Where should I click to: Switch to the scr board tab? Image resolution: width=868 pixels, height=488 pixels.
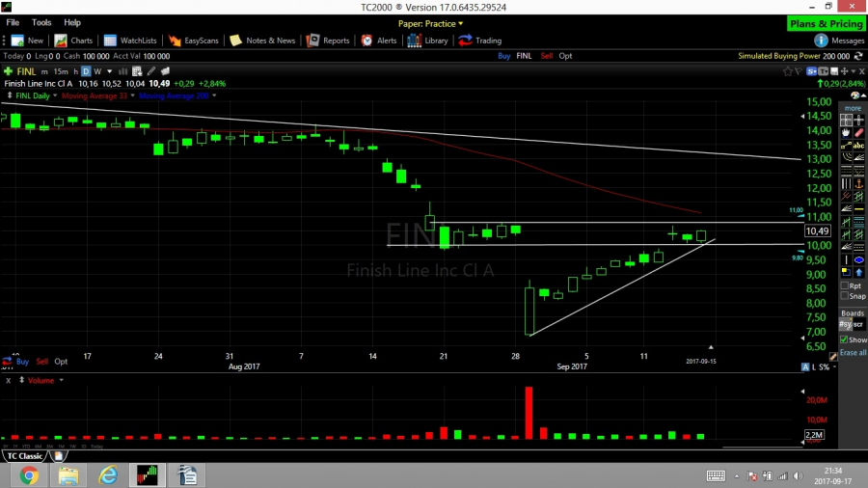click(x=858, y=324)
